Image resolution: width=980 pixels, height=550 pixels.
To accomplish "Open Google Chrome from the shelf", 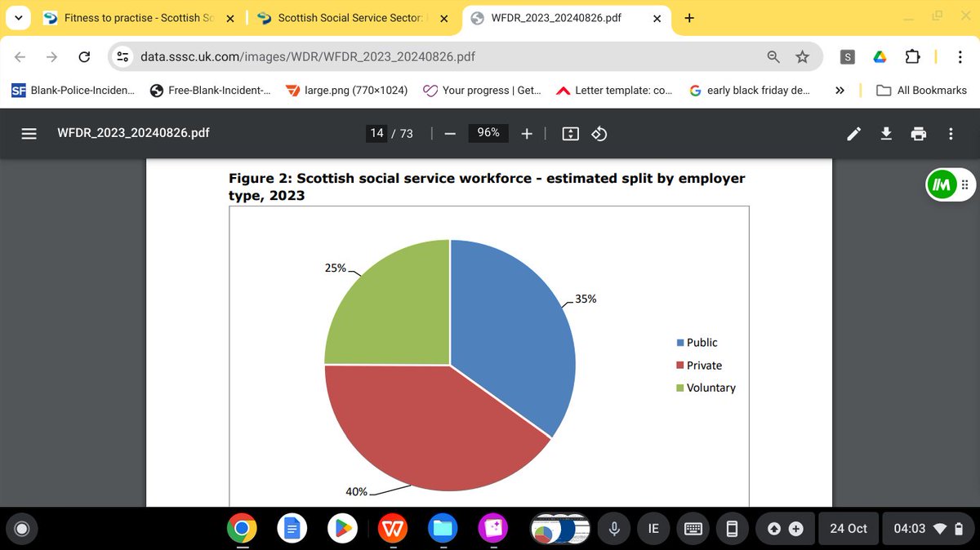I will pyautogui.click(x=242, y=529).
